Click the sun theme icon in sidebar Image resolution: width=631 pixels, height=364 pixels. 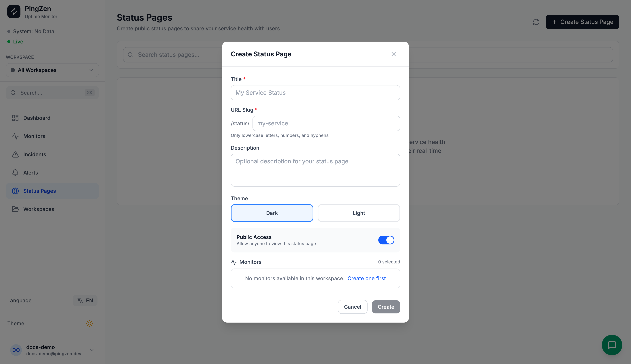(89, 323)
